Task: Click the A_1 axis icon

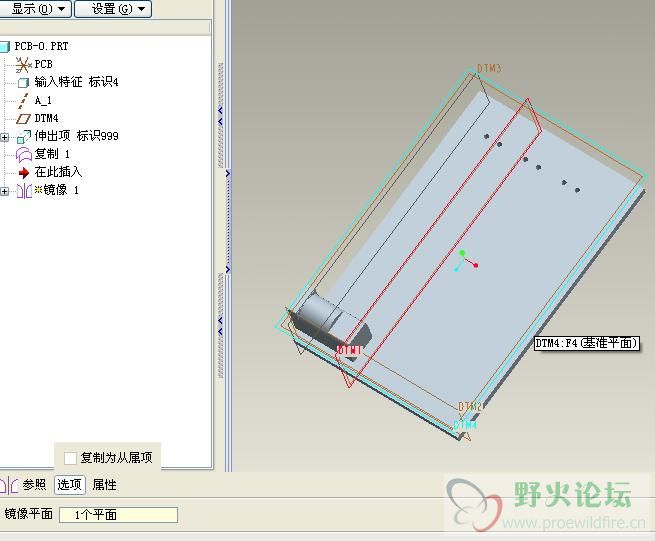Action: 23,101
